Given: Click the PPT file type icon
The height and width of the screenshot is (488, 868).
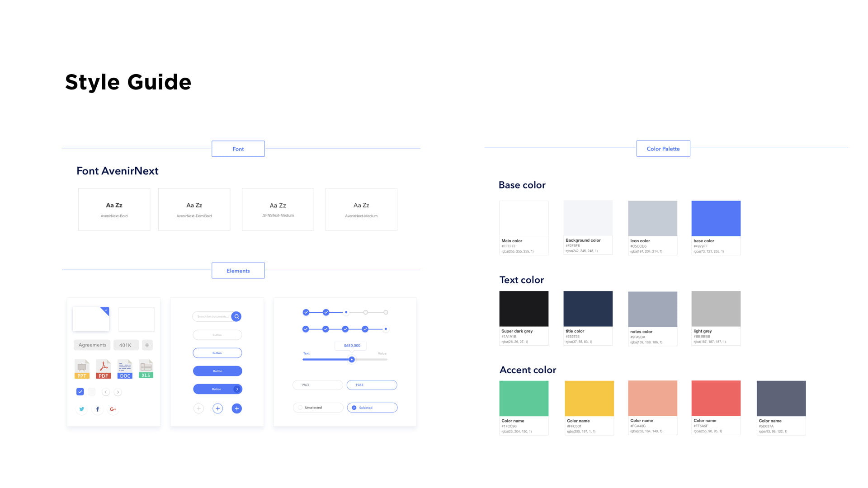Looking at the screenshot, I should coord(82,369).
